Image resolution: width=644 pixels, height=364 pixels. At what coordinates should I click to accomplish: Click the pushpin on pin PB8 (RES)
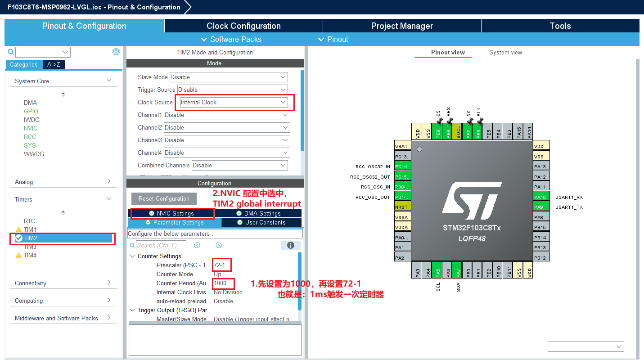449,120
